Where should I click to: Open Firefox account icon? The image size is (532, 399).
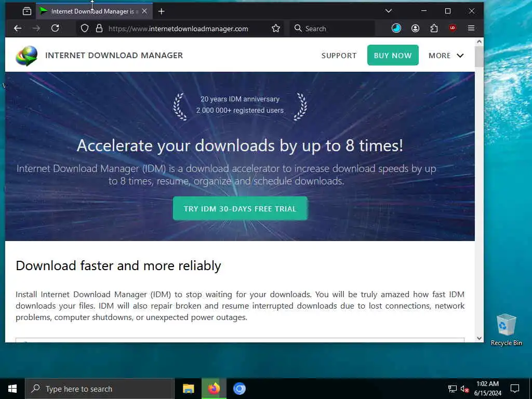(x=415, y=28)
